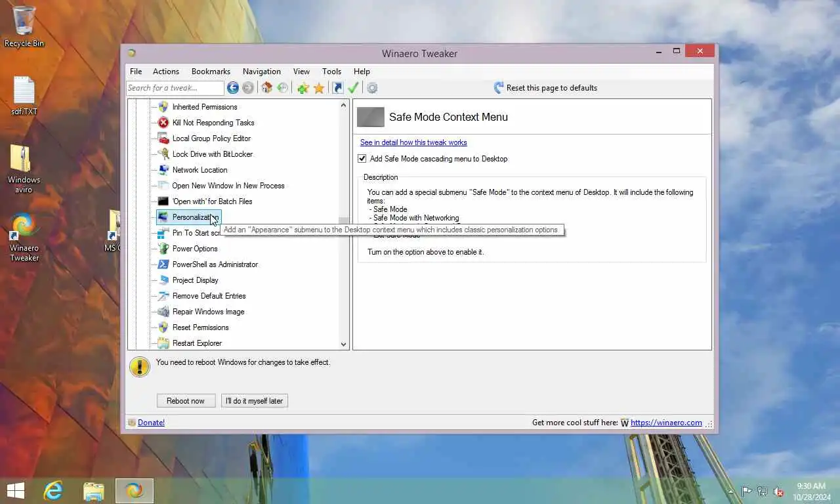Open bookmarks via the gold star icon
The width and height of the screenshot is (840, 504).
click(x=319, y=88)
